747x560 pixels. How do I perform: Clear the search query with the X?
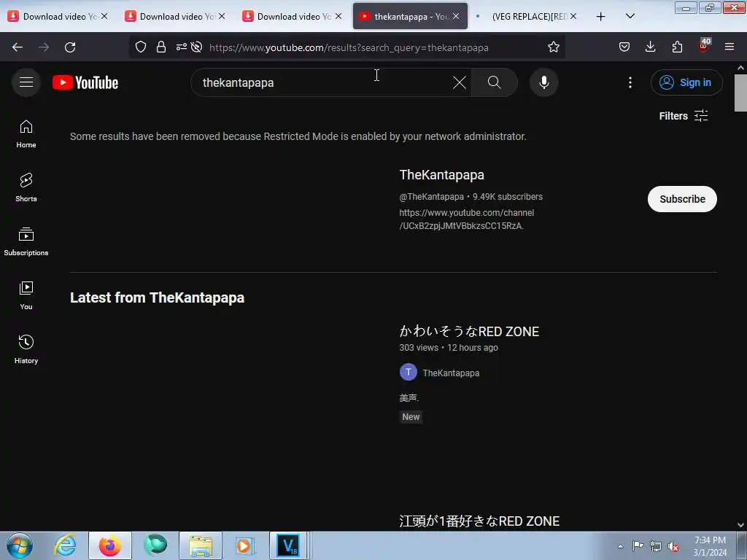[460, 82]
